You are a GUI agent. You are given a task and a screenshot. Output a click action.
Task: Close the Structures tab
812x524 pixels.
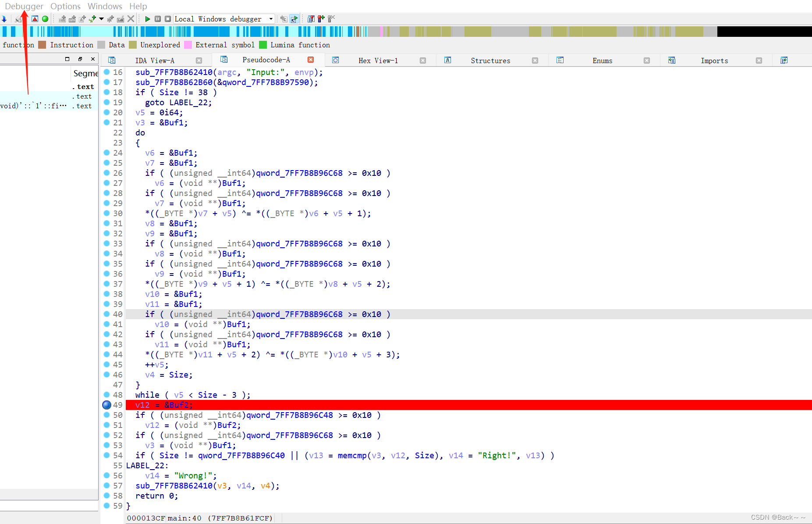[535, 61]
